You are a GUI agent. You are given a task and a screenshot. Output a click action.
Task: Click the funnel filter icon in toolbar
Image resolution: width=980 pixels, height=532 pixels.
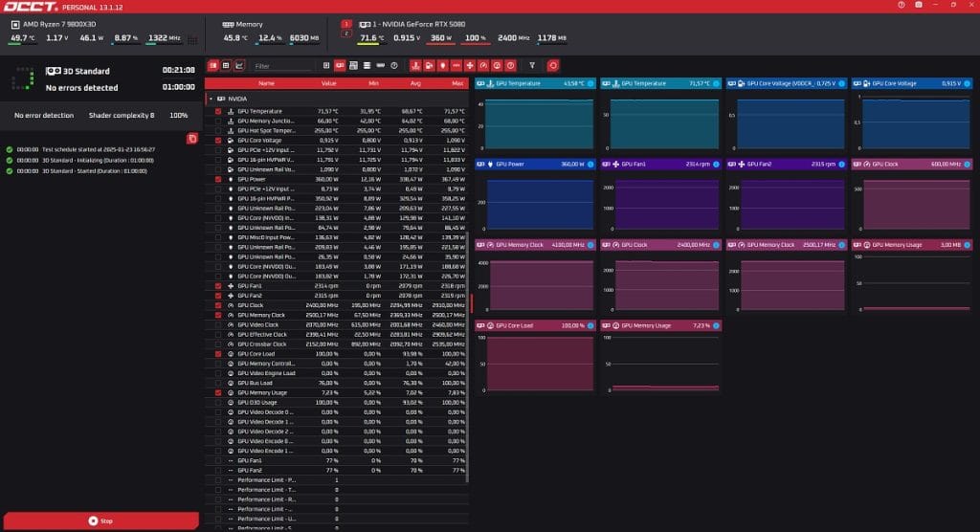532,66
